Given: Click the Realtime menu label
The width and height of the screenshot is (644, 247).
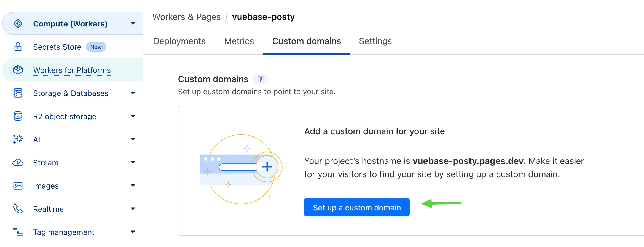Looking at the screenshot, I should click(48, 209).
